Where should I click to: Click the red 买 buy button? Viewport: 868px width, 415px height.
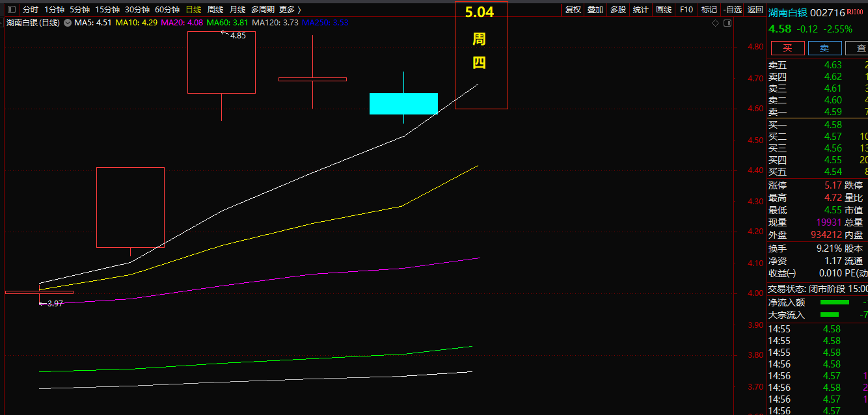pyautogui.click(x=787, y=48)
